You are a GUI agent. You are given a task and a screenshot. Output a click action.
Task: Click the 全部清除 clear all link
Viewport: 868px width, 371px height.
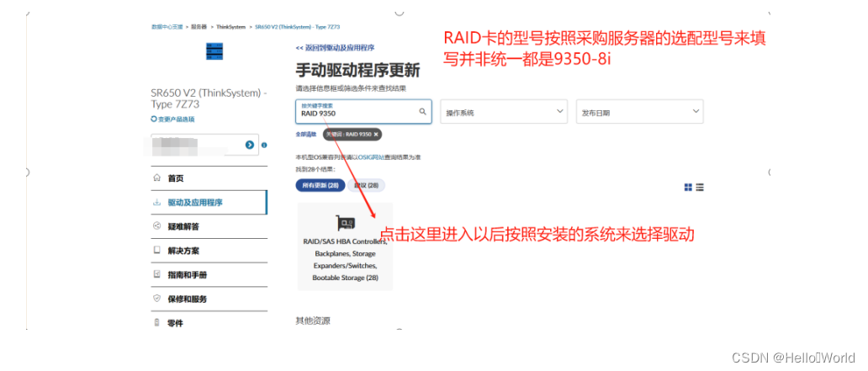pos(306,134)
